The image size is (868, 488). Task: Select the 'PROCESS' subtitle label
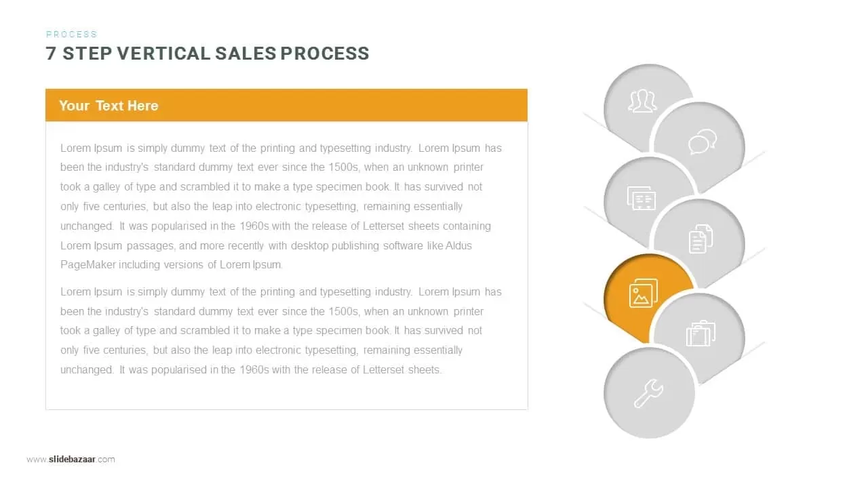[72, 34]
